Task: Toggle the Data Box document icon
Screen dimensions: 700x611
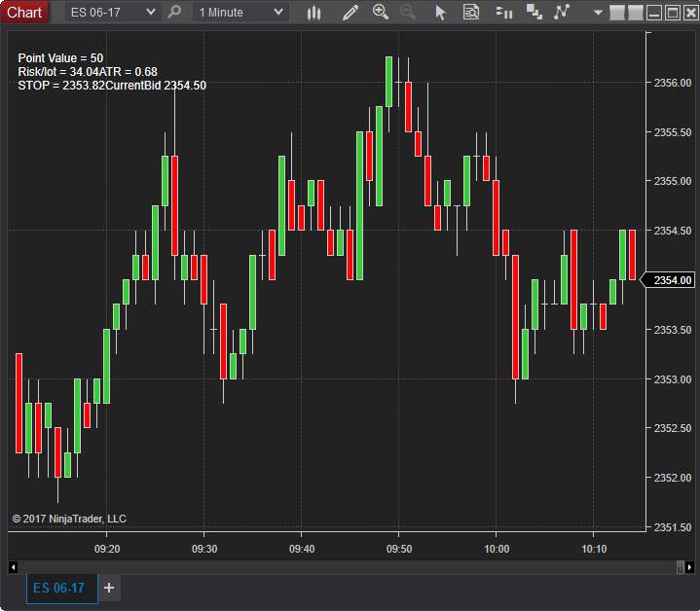Action: click(471, 12)
